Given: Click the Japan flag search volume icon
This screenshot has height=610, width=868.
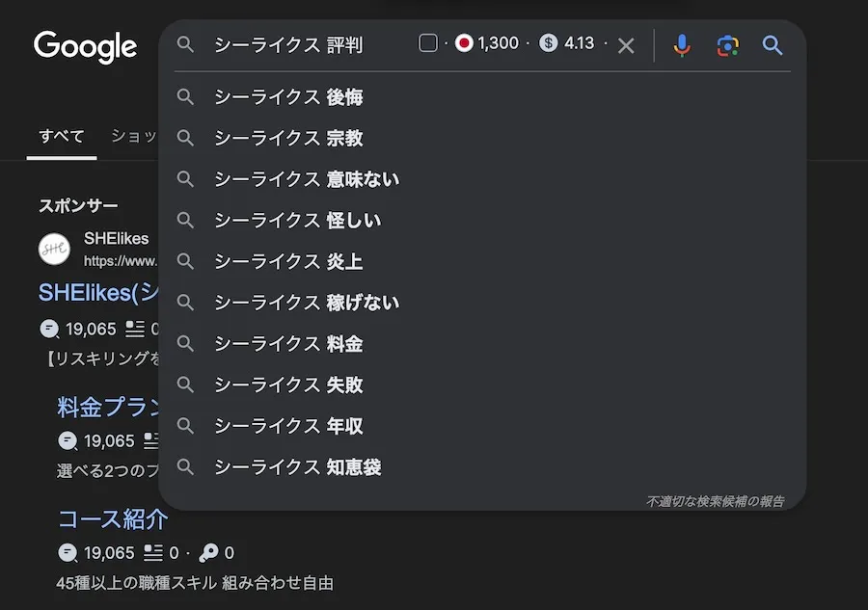Looking at the screenshot, I should pyautogui.click(x=464, y=43).
